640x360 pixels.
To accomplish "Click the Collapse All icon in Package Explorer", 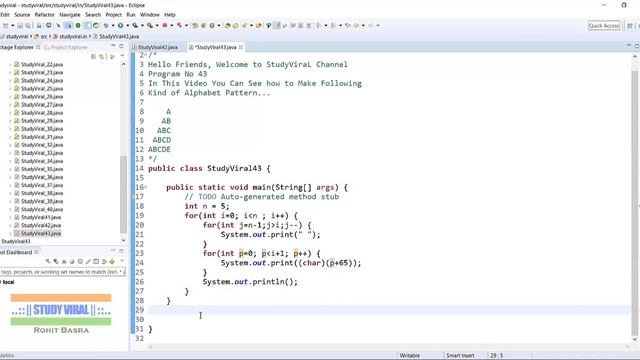I will 93,56.
